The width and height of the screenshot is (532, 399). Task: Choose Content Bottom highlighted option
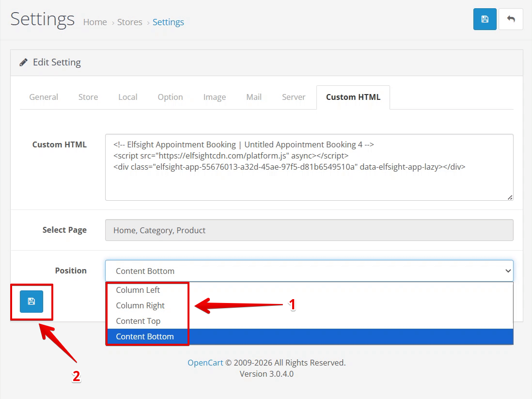pyautogui.click(x=310, y=336)
